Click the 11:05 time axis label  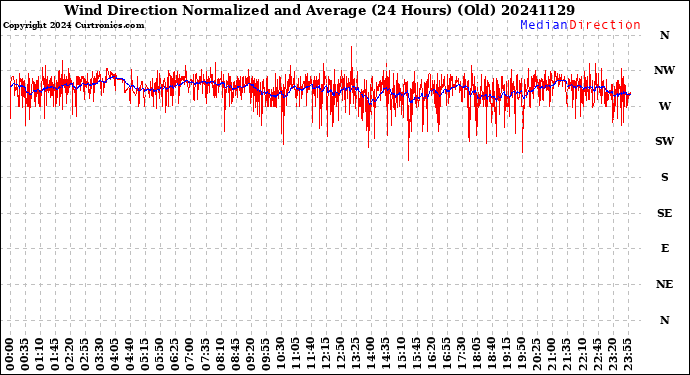[295, 354]
